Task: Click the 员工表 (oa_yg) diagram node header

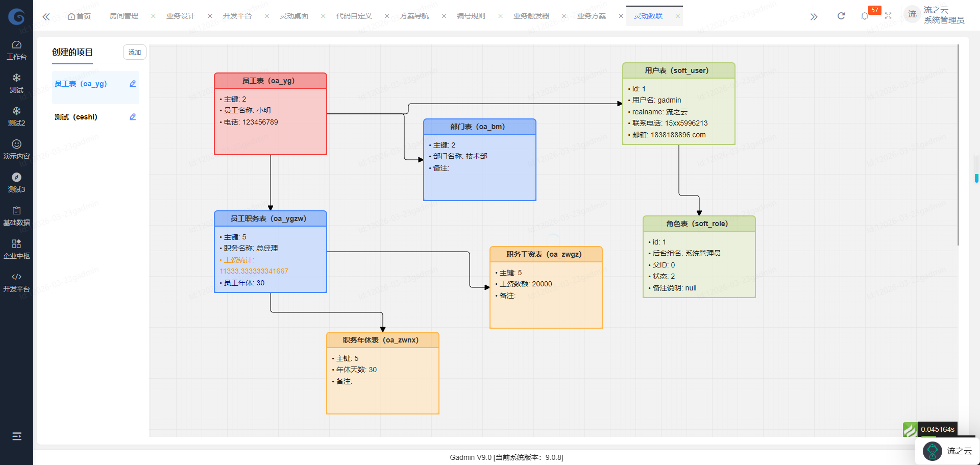Action: pos(270,81)
